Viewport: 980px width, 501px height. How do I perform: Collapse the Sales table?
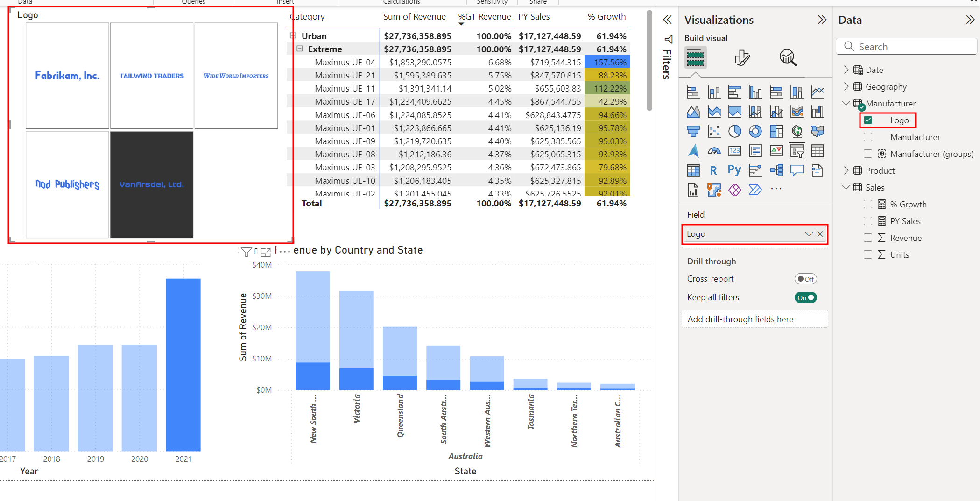click(846, 188)
